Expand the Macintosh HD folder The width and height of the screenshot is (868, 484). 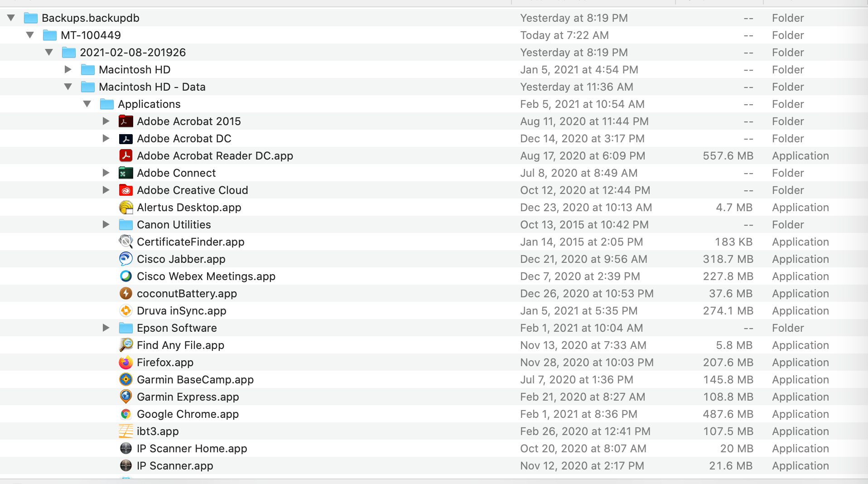click(x=68, y=69)
